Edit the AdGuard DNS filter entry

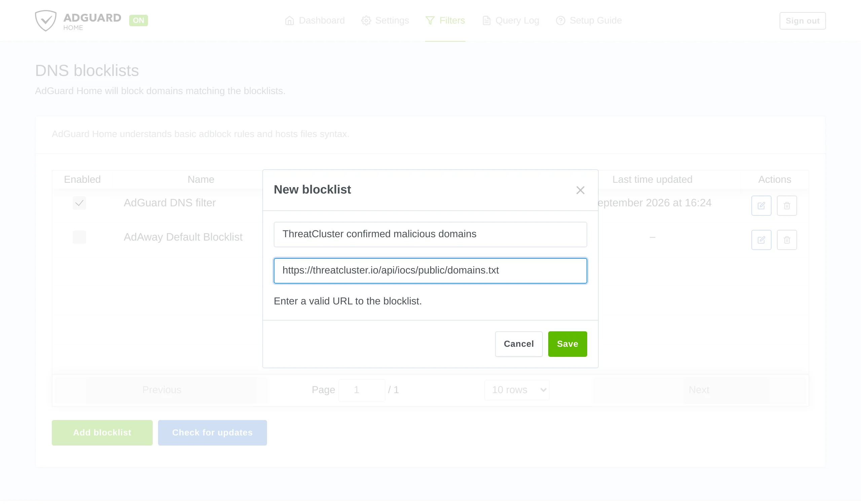[761, 206]
